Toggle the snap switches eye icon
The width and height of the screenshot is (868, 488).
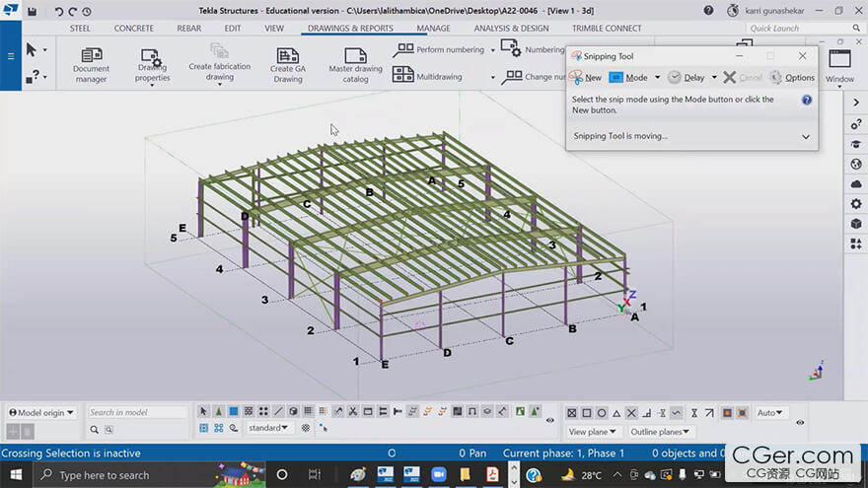point(801,422)
